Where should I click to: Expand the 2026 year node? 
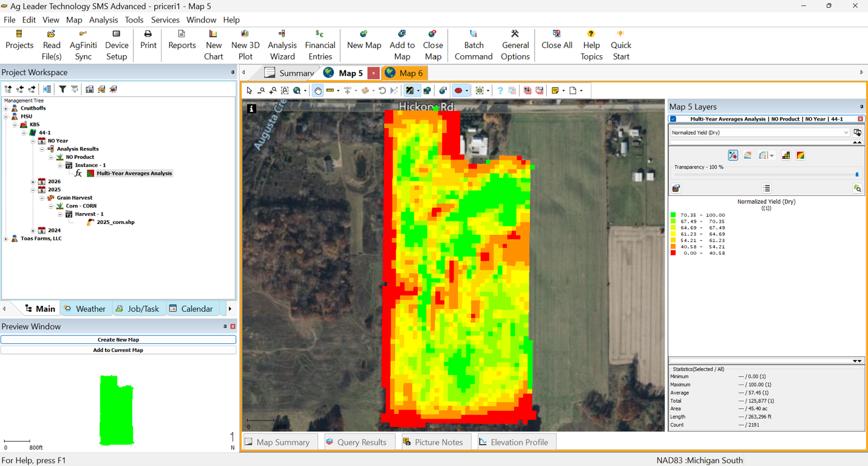pyautogui.click(x=33, y=181)
